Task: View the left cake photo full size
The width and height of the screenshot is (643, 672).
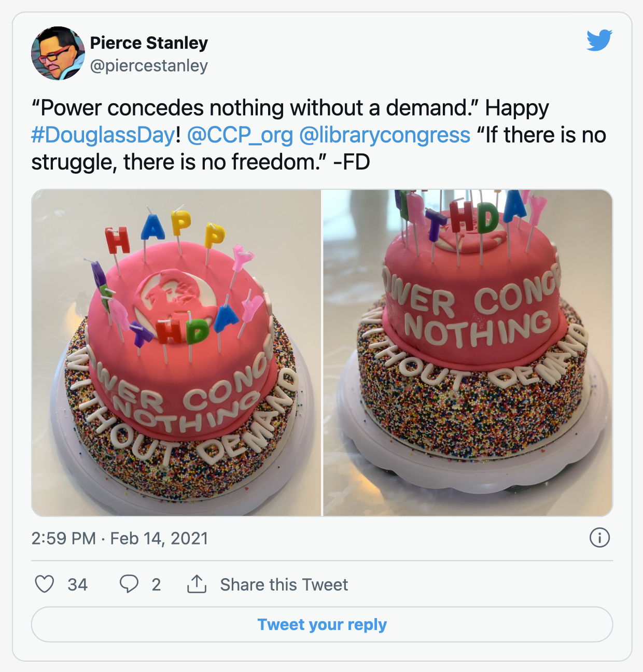Action: [176, 353]
